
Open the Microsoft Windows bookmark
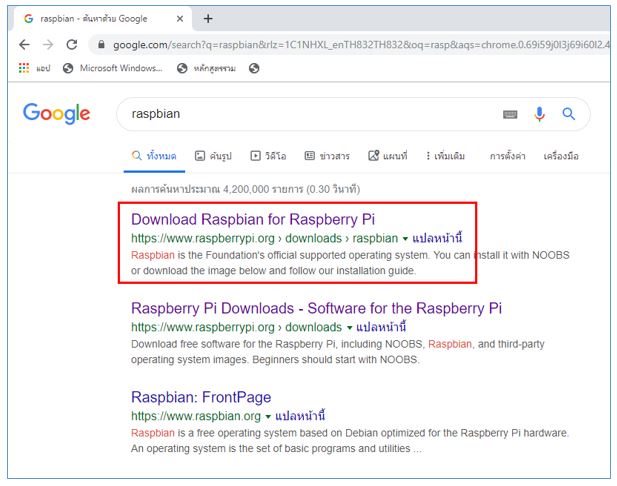pos(113,68)
